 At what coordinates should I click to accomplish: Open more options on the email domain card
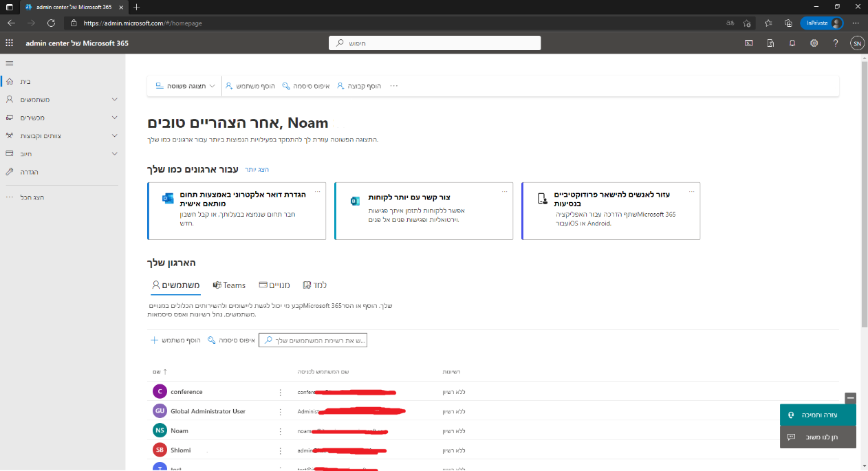[x=317, y=191]
